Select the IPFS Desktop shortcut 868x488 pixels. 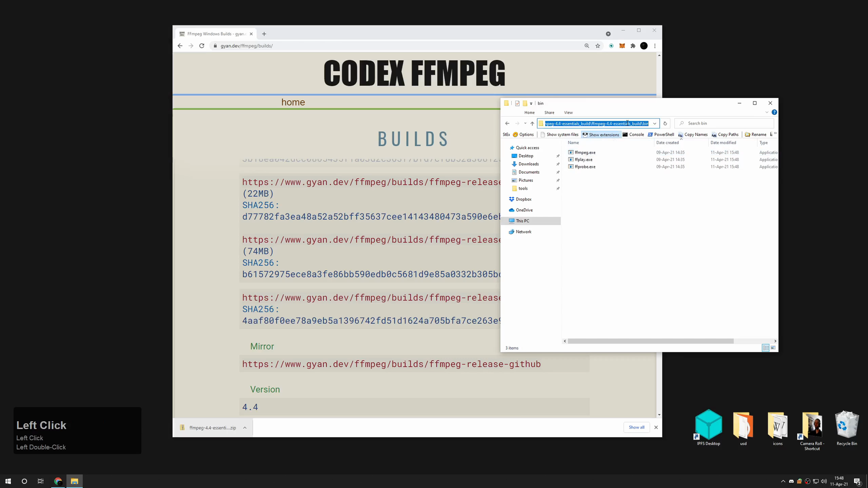click(x=708, y=428)
